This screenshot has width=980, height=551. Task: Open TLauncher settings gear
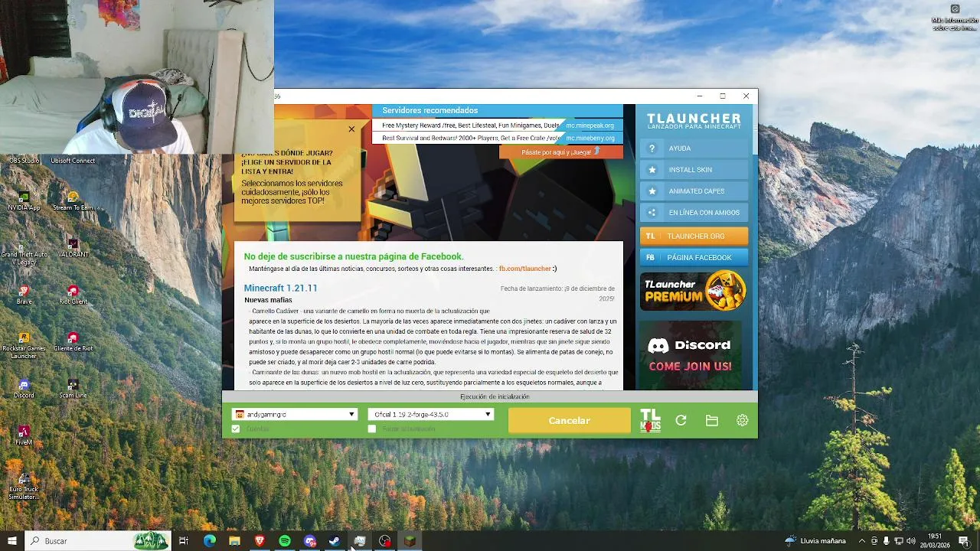click(x=742, y=420)
